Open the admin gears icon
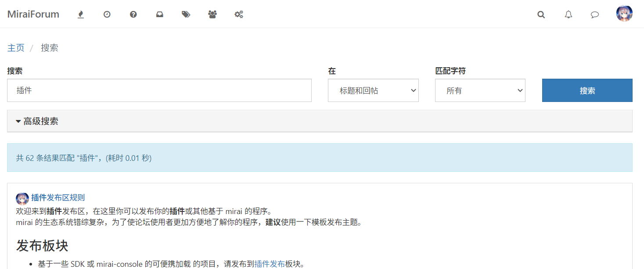Viewport: 644px width, 269px height. click(x=239, y=15)
